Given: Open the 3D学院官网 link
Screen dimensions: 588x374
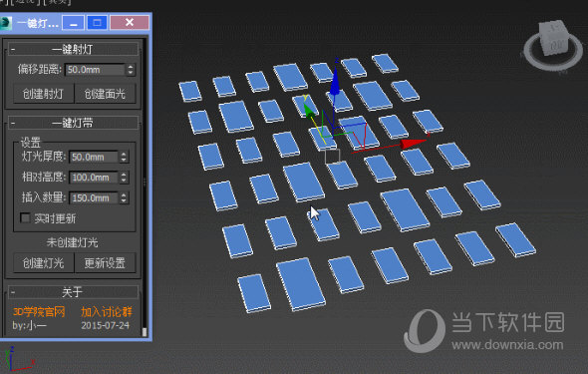Looking at the screenshot, I should pyautogui.click(x=39, y=312).
